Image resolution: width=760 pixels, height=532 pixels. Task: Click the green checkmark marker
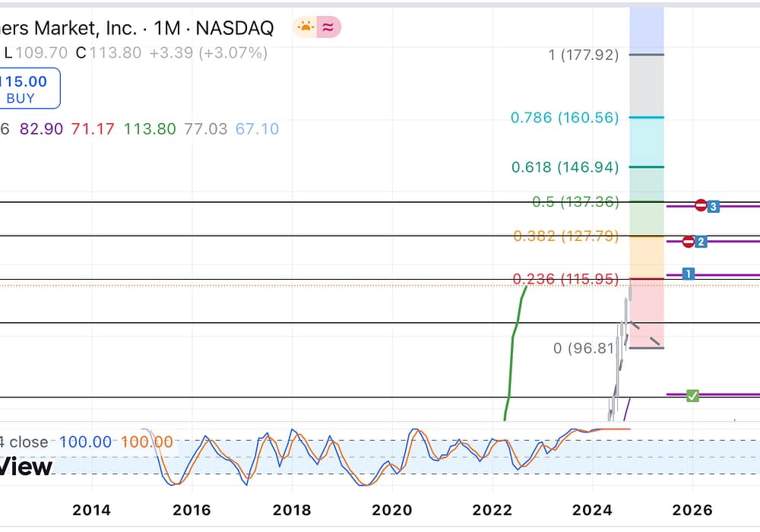tap(692, 395)
